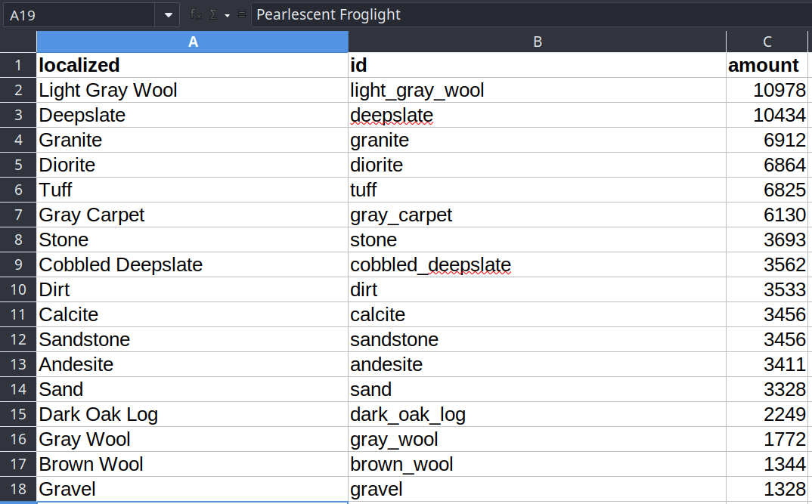Click the Sum (Σ) icon

pos(213,14)
